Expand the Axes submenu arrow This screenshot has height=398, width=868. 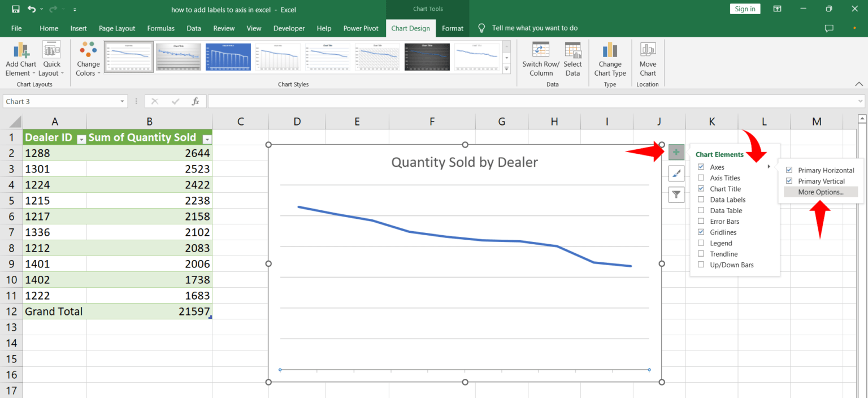pos(768,167)
